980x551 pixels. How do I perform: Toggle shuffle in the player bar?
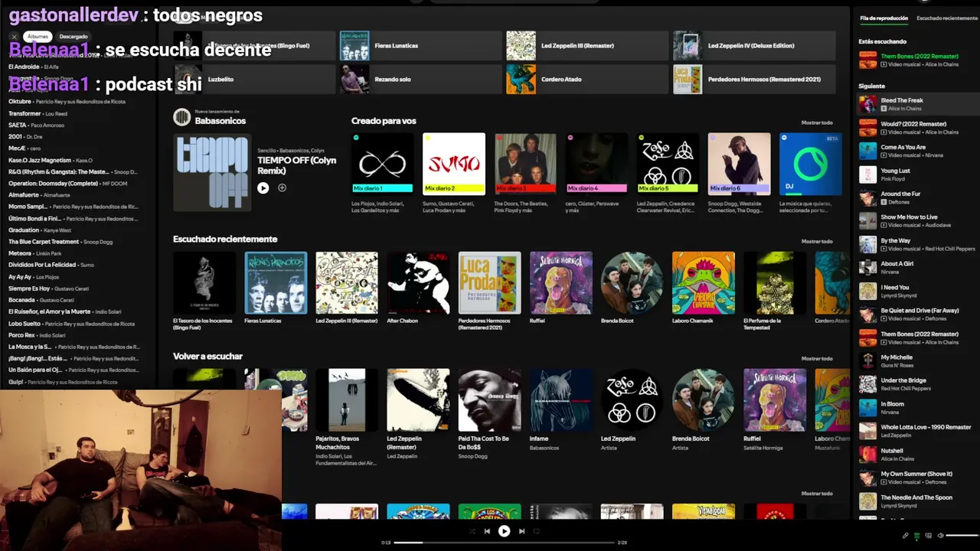click(x=472, y=531)
